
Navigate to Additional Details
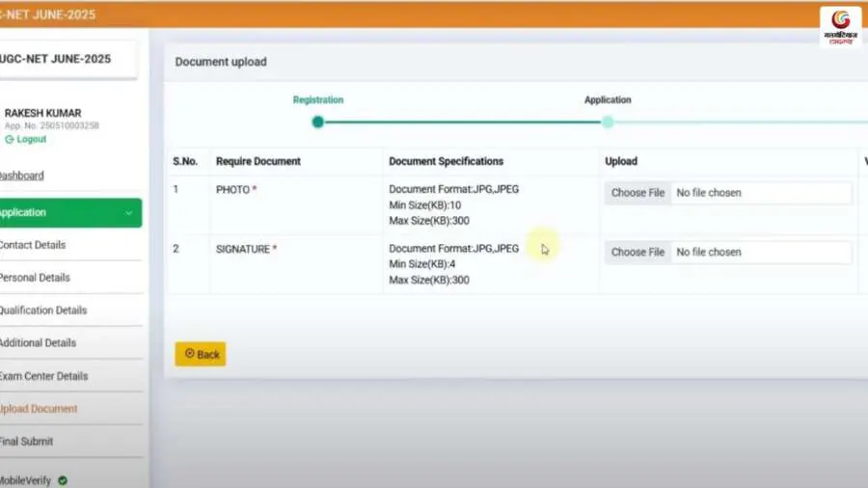click(x=38, y=343)
